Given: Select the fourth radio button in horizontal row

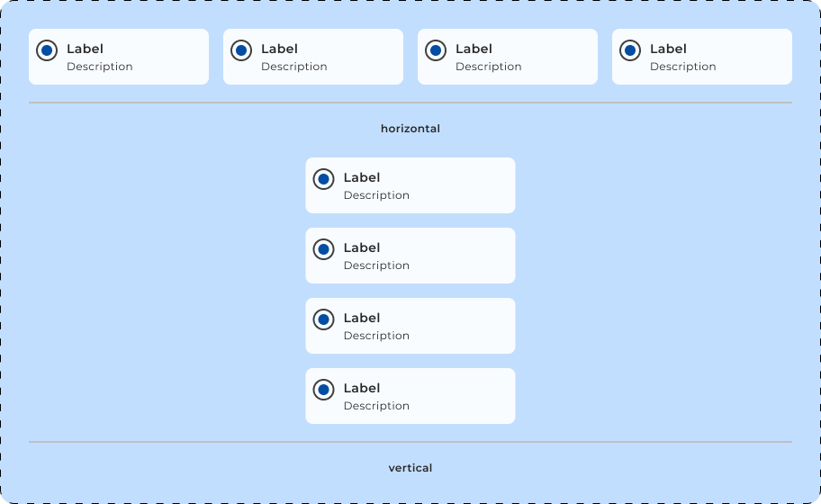Looking at the screenshot, I should pyautogui.click(x=630, y=50).
